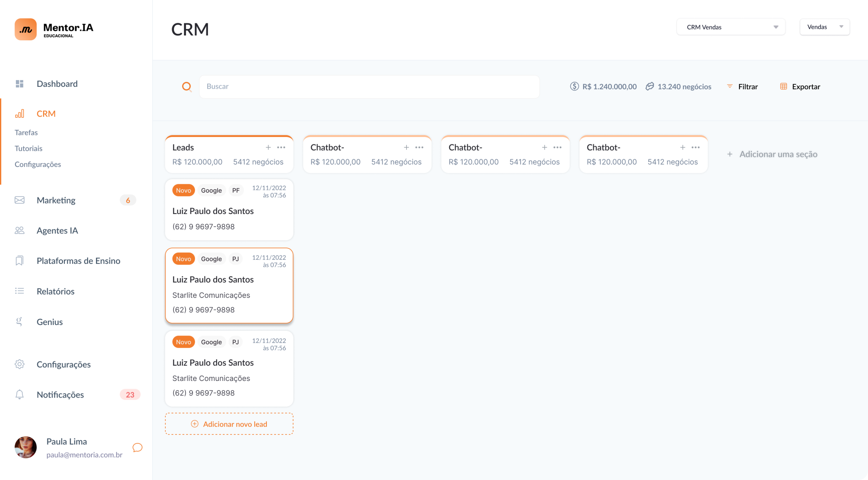This screenshot has height=480, width=868.
Task: Go to Dashboard in sidebar
Action: 57,84
